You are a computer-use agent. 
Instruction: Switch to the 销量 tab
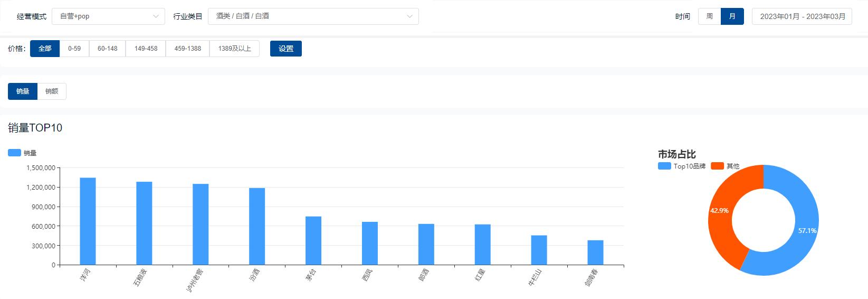tap(23, 91)
